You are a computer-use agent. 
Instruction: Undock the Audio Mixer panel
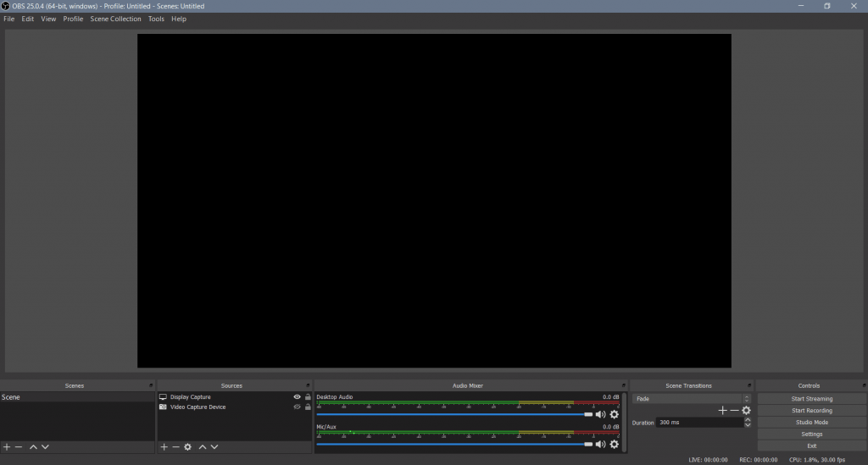pyautogui.click(x=623, y=385)
